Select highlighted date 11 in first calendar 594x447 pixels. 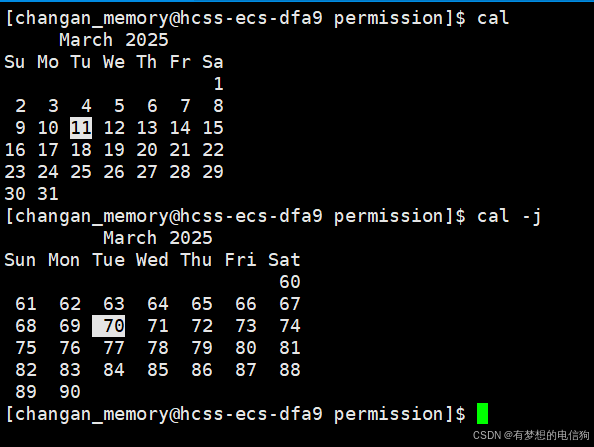tap(81, 128)
